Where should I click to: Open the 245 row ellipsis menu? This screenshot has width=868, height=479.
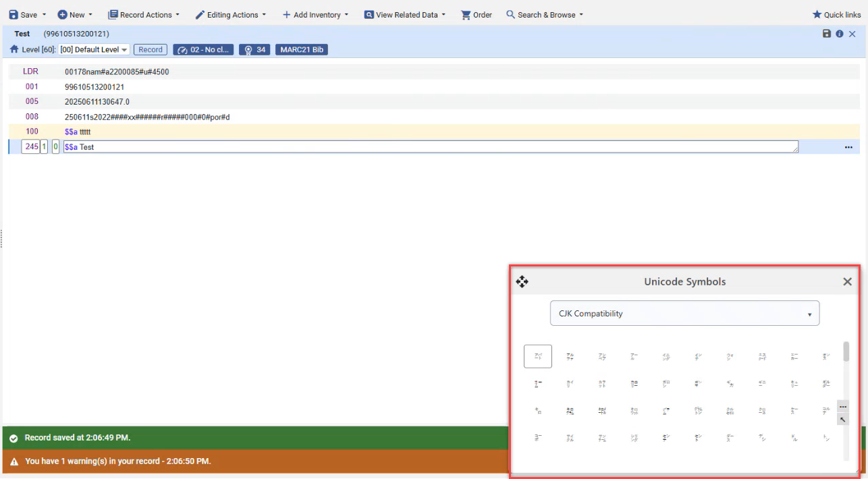point(848,147)
